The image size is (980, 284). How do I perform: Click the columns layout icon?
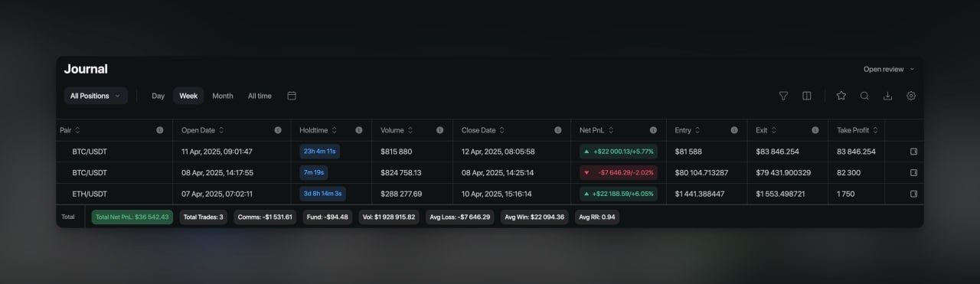click(x=806, y=96)
